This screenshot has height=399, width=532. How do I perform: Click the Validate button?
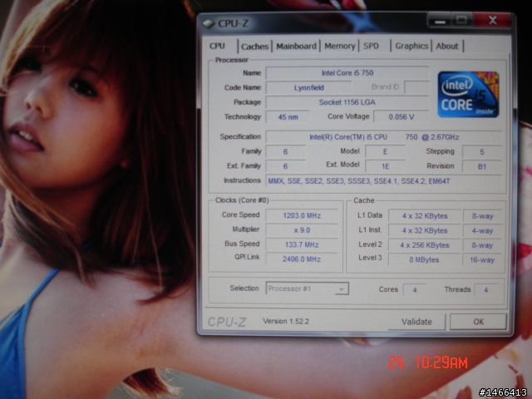coord(416,322)
